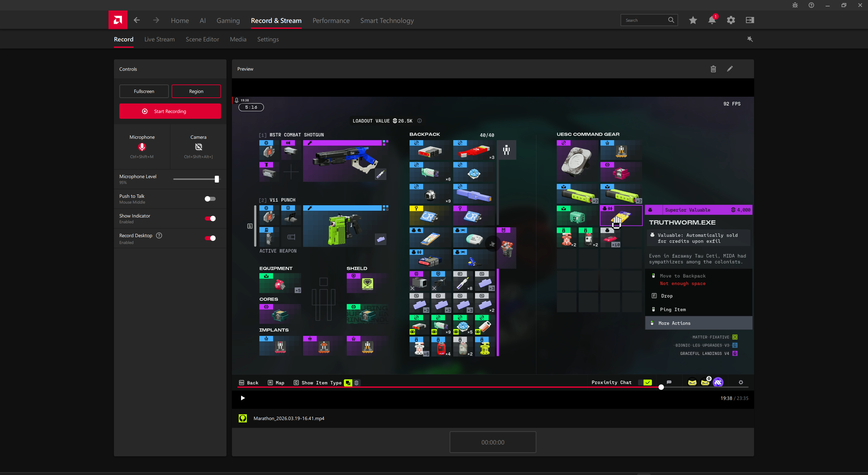Open the favorites star icon
Screen dimensions: 868x475
pyautogui.click(x=693, y=20)
